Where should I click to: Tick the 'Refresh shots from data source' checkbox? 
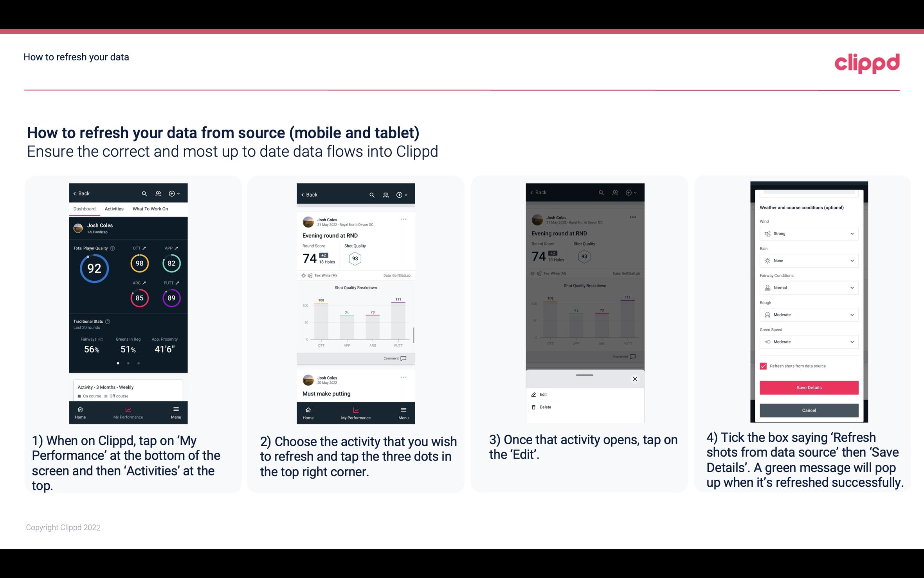tap(763, 366)
